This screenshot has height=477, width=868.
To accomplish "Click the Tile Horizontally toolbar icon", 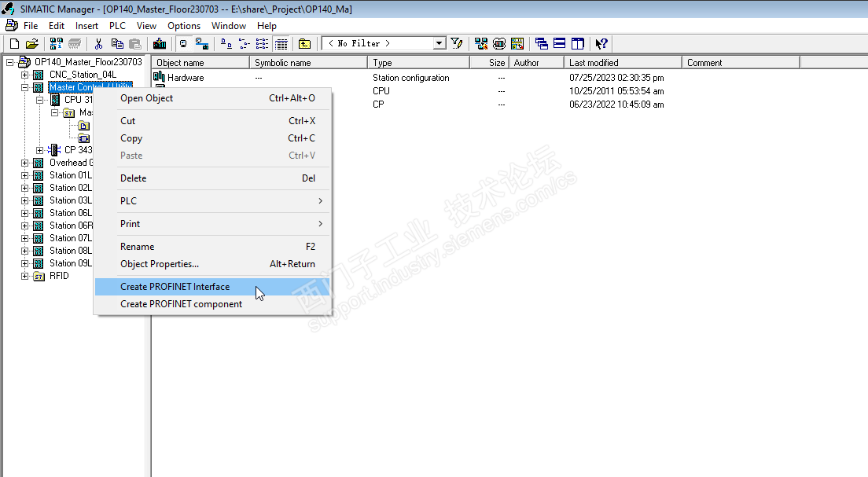I will coord(560,44).
